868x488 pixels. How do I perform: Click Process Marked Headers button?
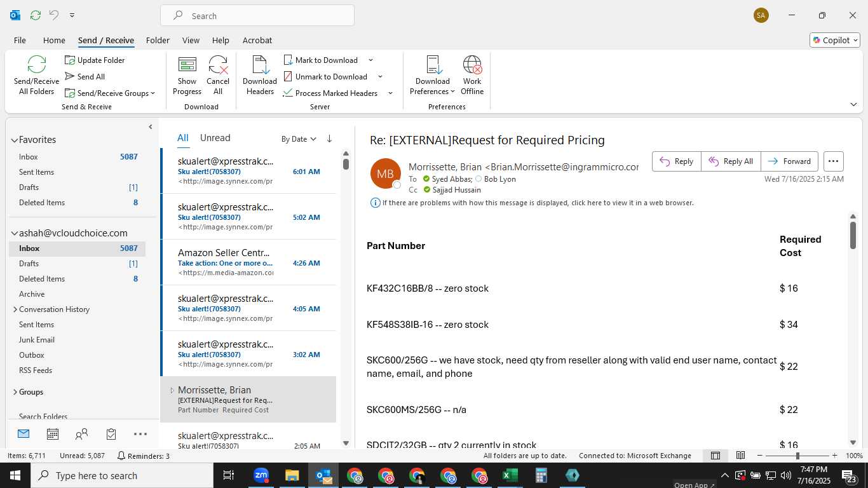tap(330, 93)
